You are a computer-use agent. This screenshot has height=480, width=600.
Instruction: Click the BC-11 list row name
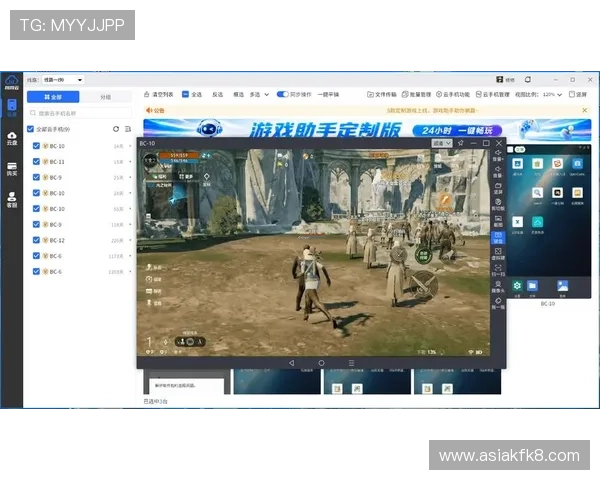[57, 162]
